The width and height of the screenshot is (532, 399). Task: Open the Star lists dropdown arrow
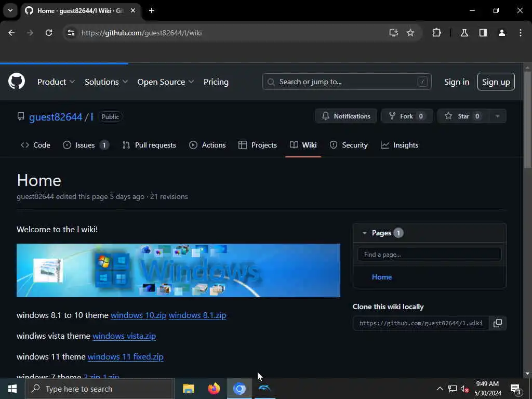pos(497,116)
